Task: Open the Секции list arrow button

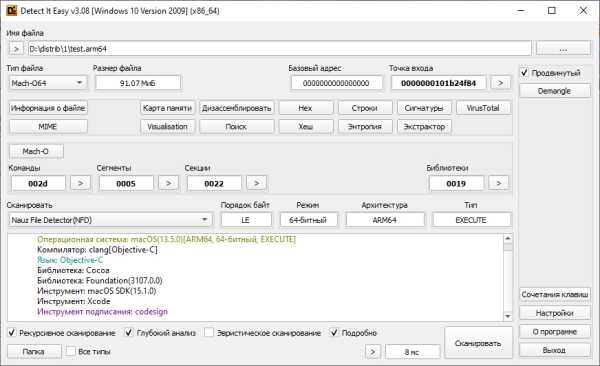Action: 256,183
